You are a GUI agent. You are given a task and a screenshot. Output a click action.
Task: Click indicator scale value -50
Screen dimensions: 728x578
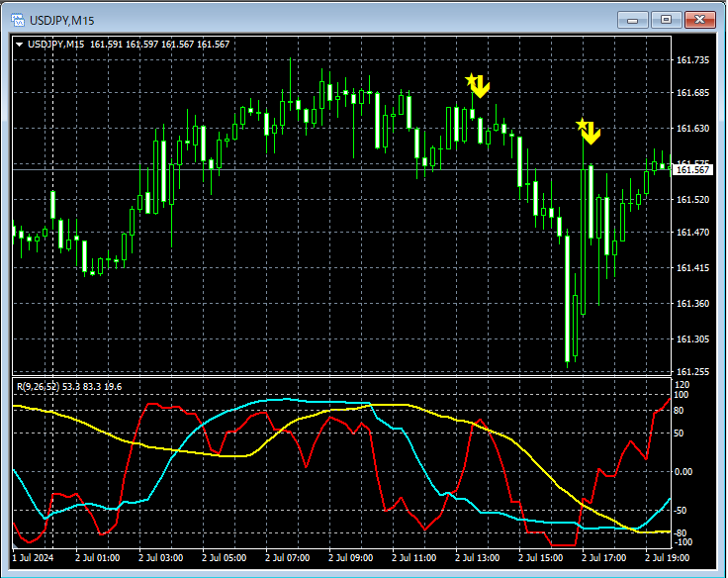(x=682, y=510)
